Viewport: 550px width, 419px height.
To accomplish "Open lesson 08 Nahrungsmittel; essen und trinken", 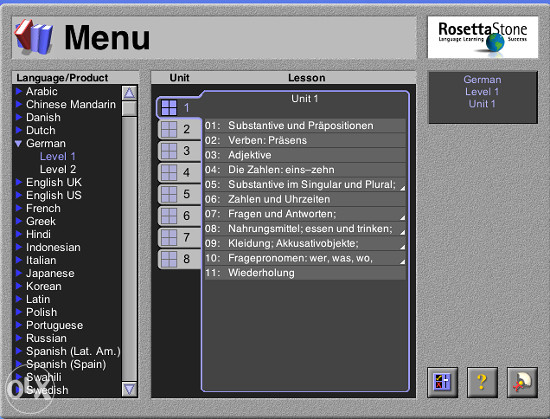I will [x=305, y=229].
